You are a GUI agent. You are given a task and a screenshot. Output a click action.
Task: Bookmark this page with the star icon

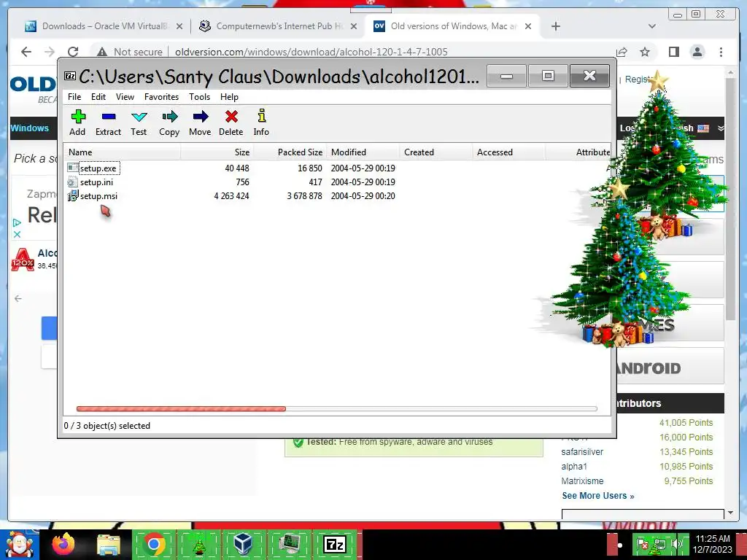point(645,52)
